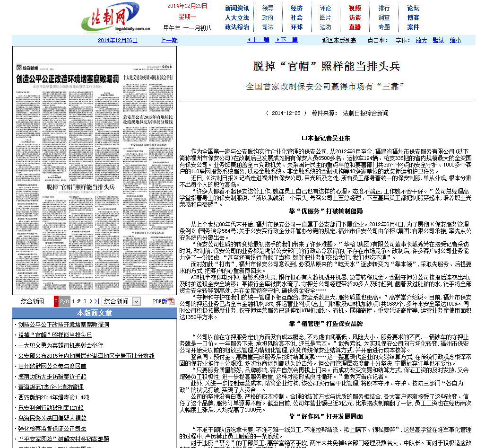The image size is (485, 448).
Task: Open the 司法 navigation link
Action: 268,27
